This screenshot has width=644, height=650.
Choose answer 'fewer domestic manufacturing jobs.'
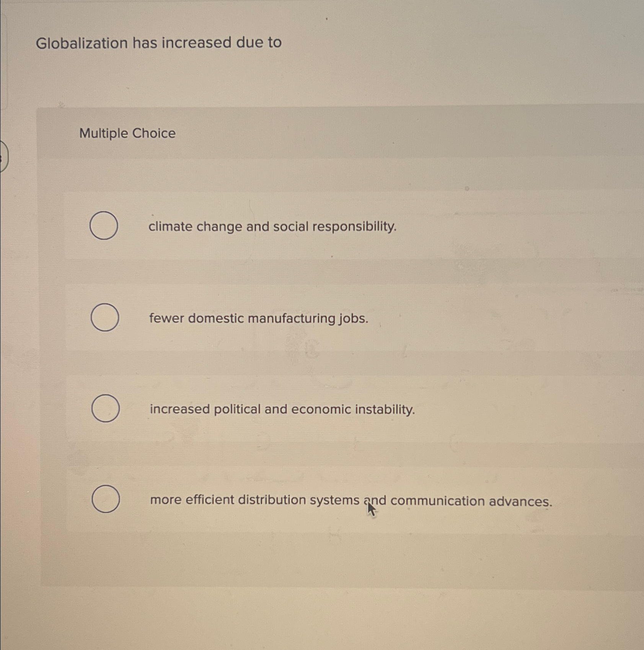click(x=258, y=318)
